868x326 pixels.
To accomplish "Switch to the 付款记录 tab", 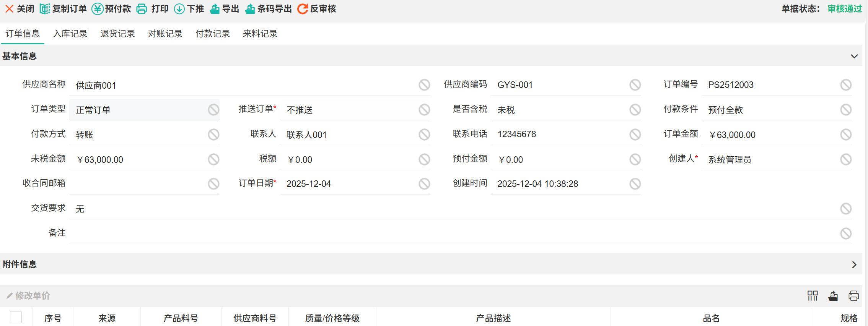I will pyautogui.click(x=212, y=34).
